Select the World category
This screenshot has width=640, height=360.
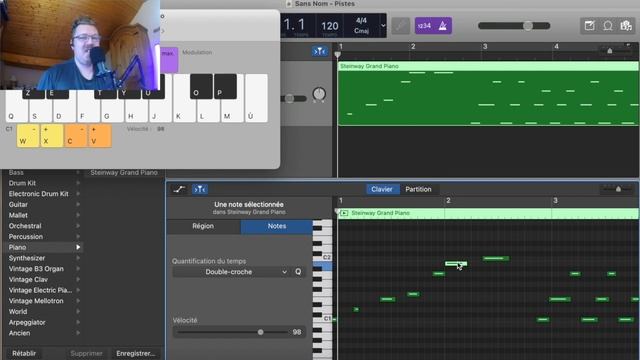click(43, 311)
